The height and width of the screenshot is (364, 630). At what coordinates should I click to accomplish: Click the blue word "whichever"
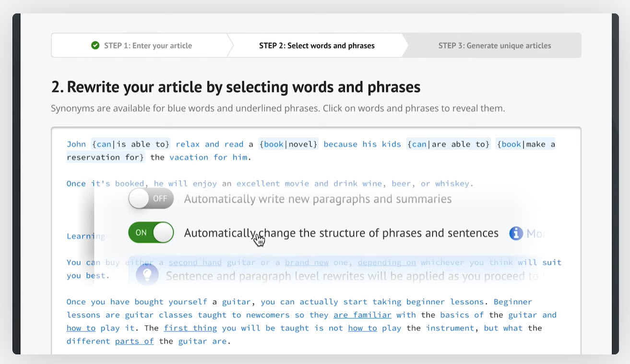[x=442, y=262]
